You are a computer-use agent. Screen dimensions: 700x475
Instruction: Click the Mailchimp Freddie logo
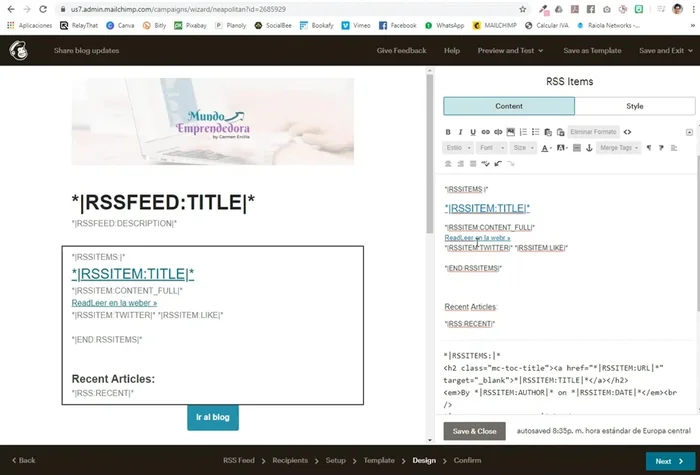click(x=18, y=50)
